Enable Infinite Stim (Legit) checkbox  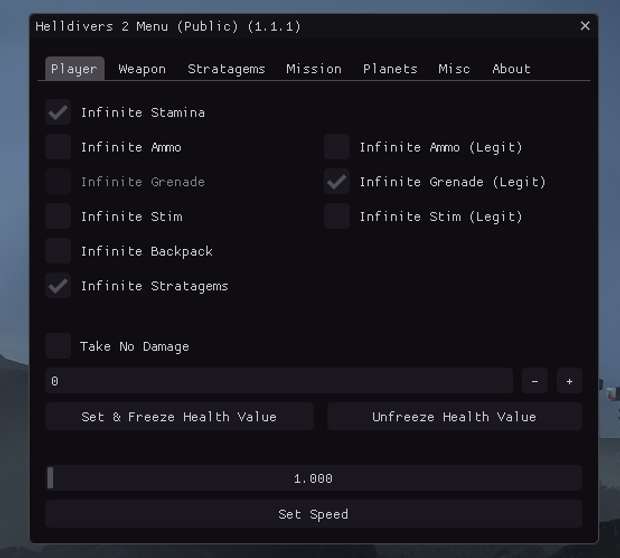pyautogui.click(x=337, y=216)
